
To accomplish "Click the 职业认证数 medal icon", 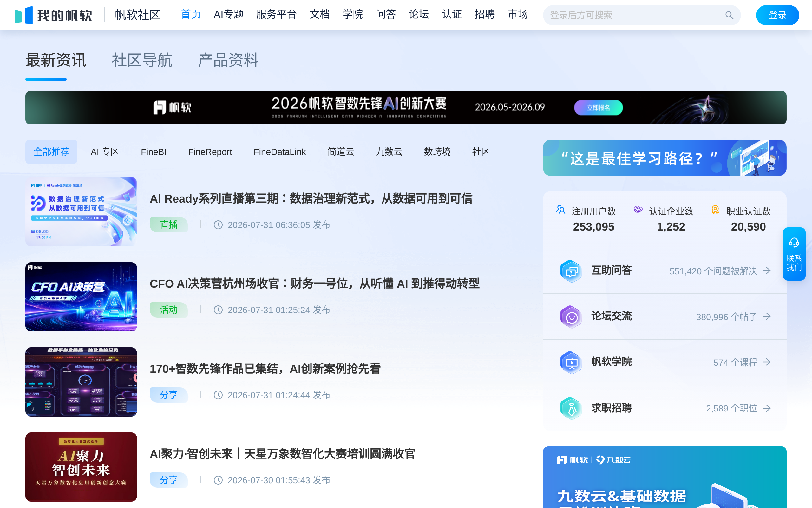I will click(715, 210).
